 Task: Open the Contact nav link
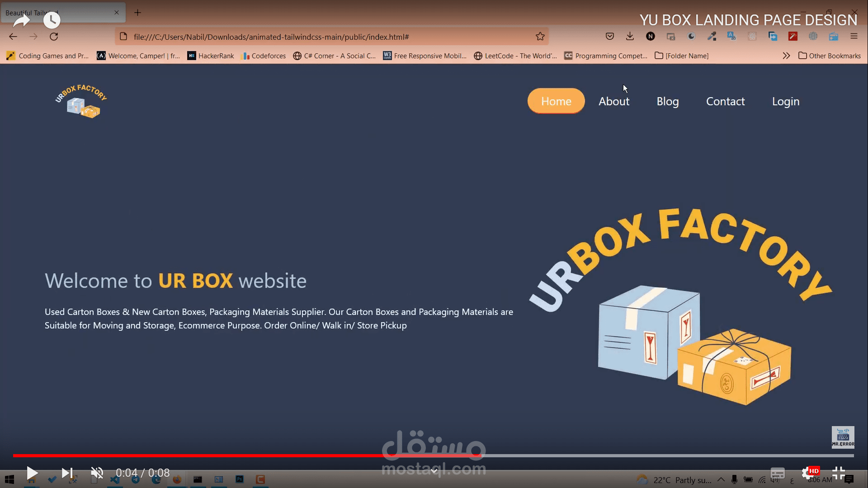coord(725,101)
